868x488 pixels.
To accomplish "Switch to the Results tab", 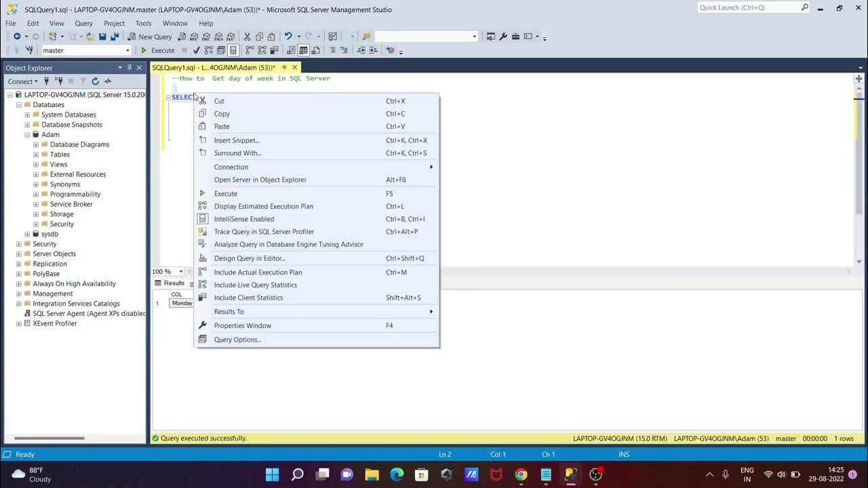I will [x=170, y=283].
